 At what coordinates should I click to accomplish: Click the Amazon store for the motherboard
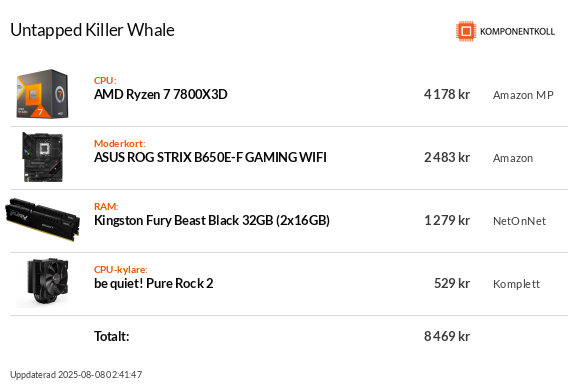point(513,158)
